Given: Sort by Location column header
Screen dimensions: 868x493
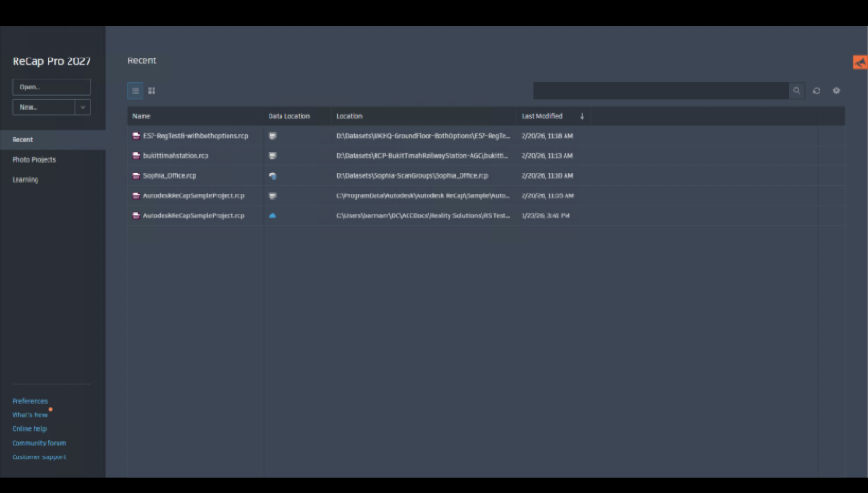Looking at the screenshot, I should (x=349, y=116).
